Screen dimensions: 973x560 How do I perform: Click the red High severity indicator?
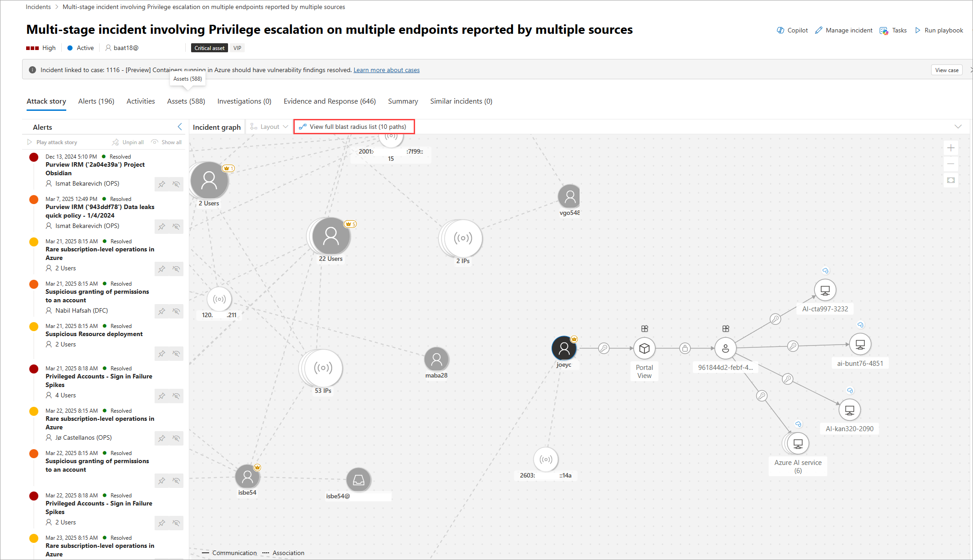[x=32, y=48]
